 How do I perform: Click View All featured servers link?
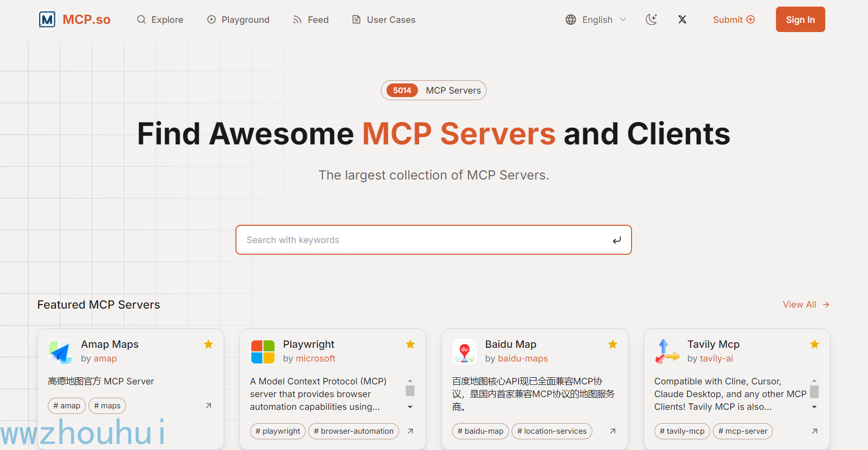coord(806,305)
